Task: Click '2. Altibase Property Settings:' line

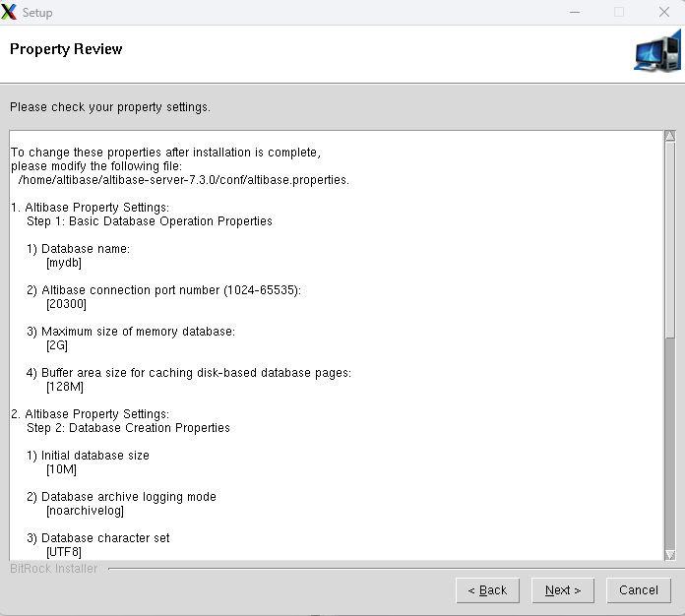Action: 90,413
